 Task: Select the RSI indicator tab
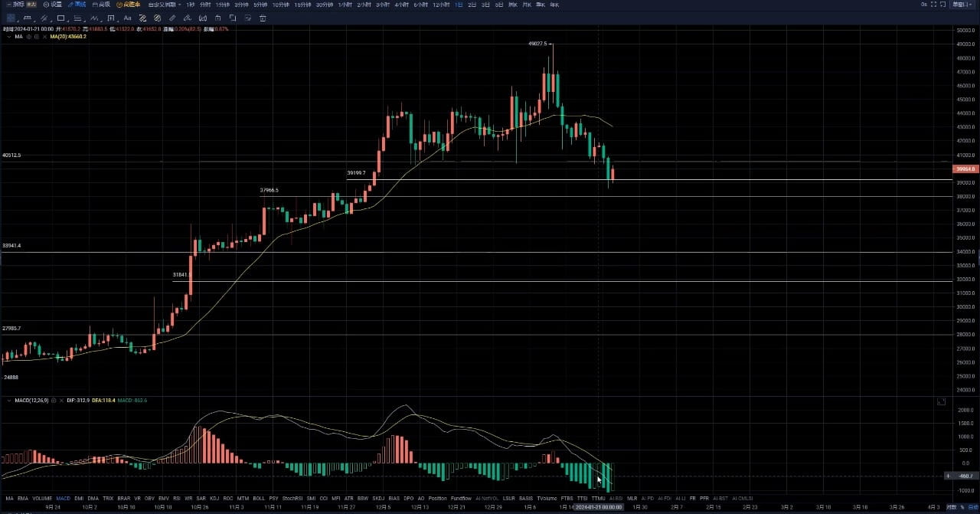176,498
